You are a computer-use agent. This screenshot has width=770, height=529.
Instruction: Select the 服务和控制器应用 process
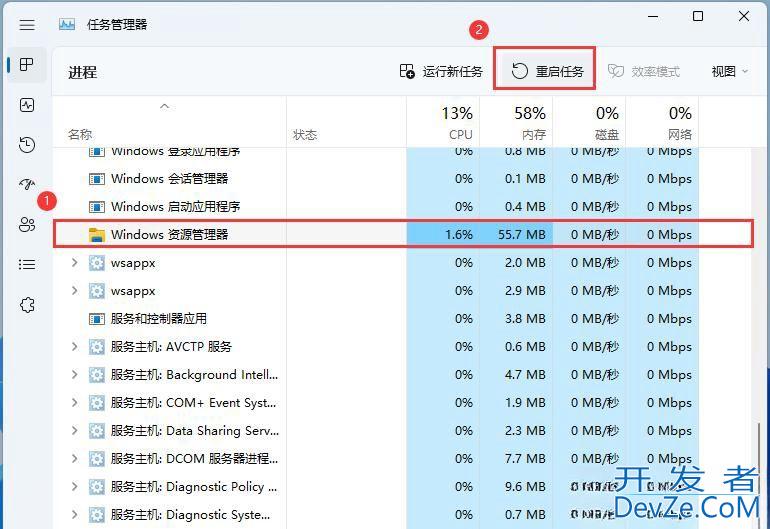tap(159, 319)
